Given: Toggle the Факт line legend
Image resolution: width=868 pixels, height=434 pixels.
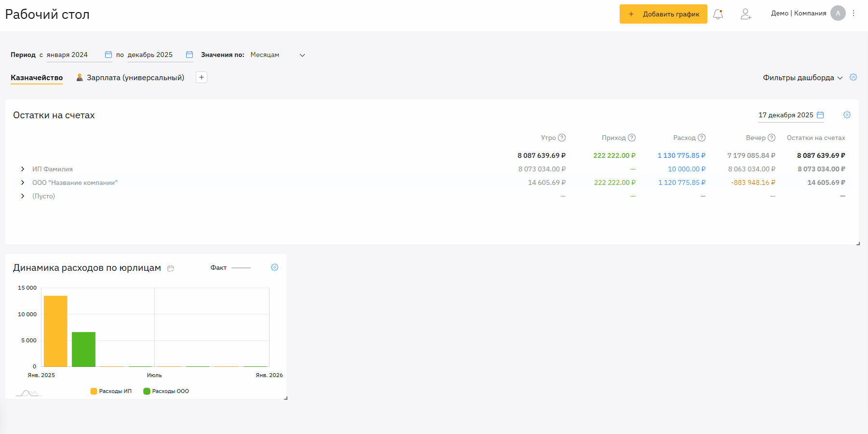Looking at the screenshot, I should pos(231,267).
